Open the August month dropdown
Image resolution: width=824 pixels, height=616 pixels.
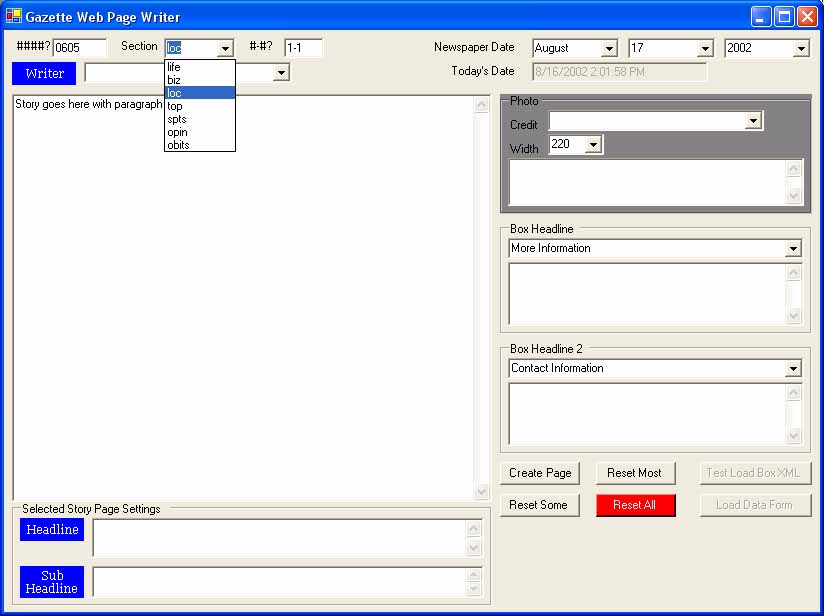click(609, 48)
